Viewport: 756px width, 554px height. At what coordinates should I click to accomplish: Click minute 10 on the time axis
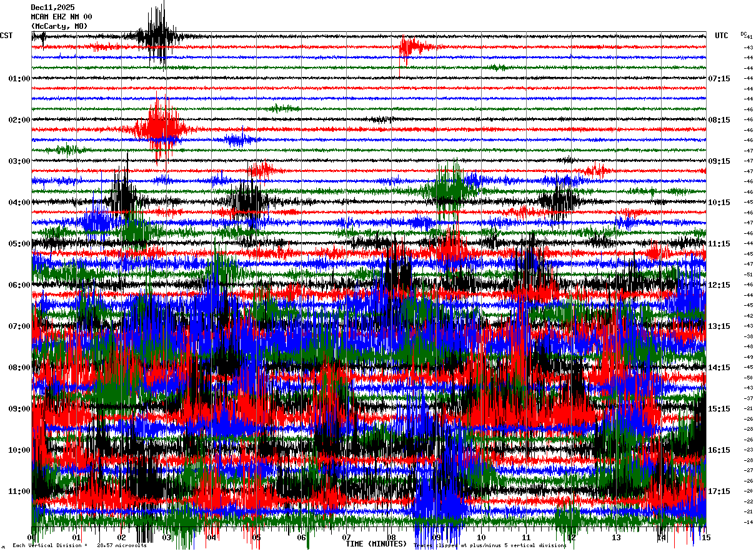481,538
